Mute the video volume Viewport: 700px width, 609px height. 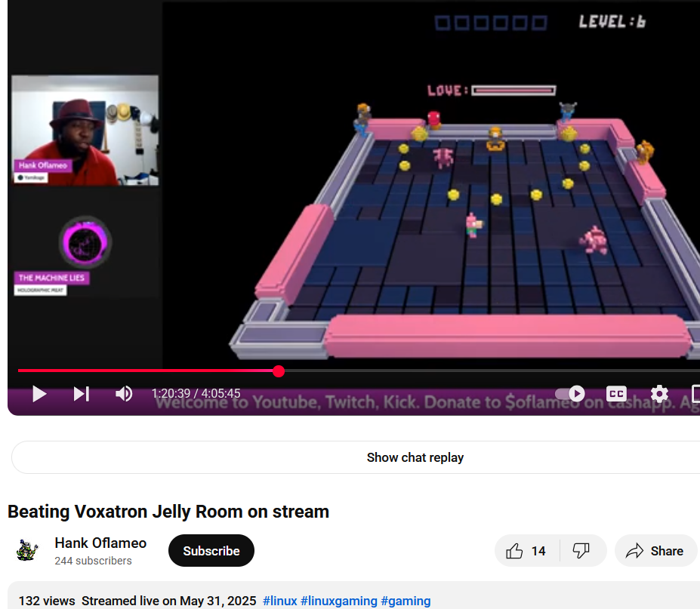pyautogui.click(x=123, y=393)
